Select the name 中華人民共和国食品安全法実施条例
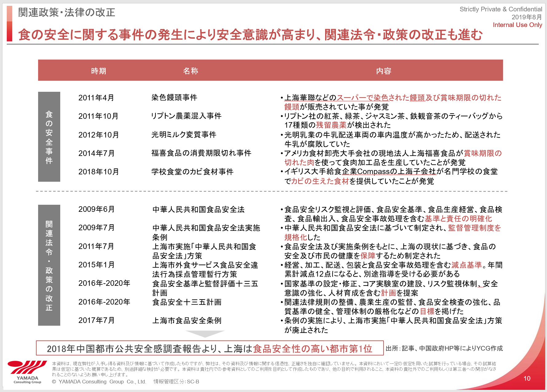The image size is (547, 392). tap(206, 232)
